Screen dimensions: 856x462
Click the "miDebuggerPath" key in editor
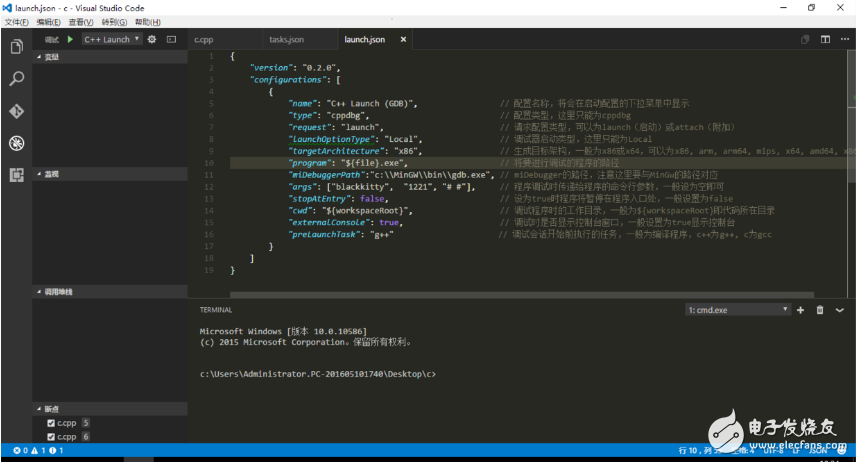(327, 175)
